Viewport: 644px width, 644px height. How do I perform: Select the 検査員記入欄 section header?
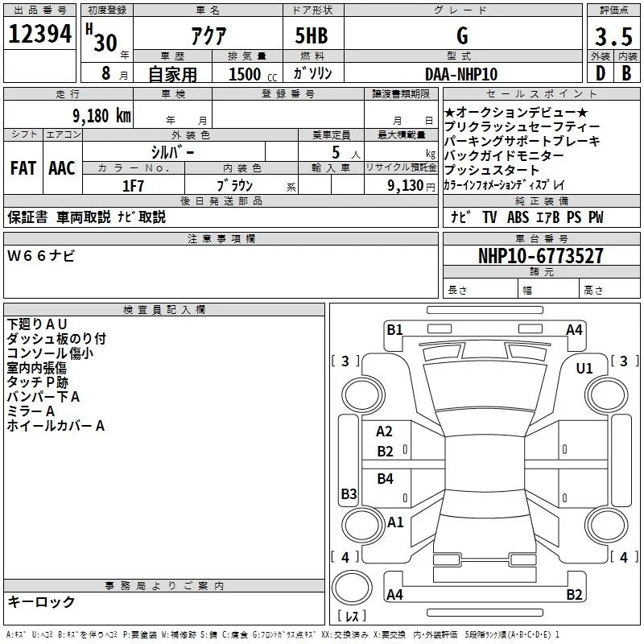pos(164,310)
